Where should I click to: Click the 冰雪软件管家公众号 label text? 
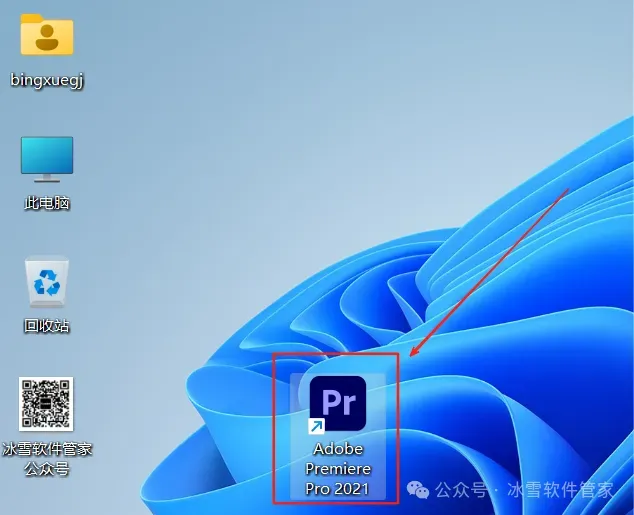click(47, 459)
